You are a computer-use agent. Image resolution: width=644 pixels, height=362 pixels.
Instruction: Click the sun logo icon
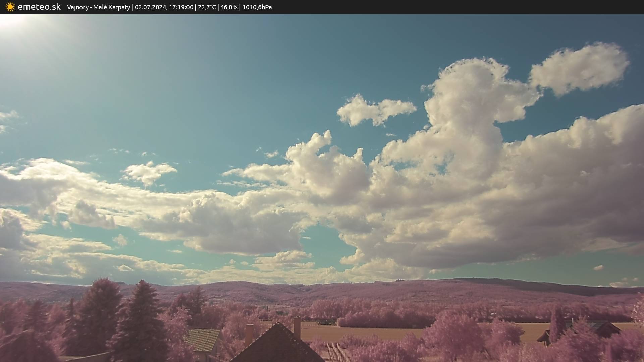coord(10,7)
